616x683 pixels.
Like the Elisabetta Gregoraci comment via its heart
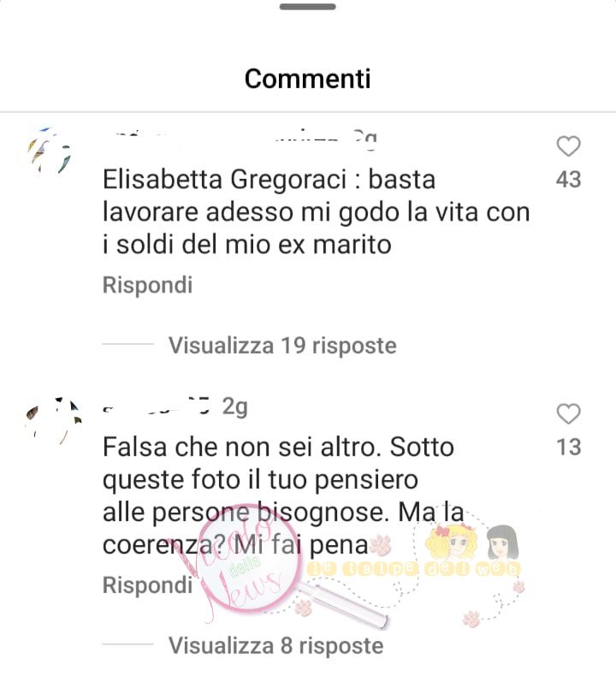(x=569, y=146)
